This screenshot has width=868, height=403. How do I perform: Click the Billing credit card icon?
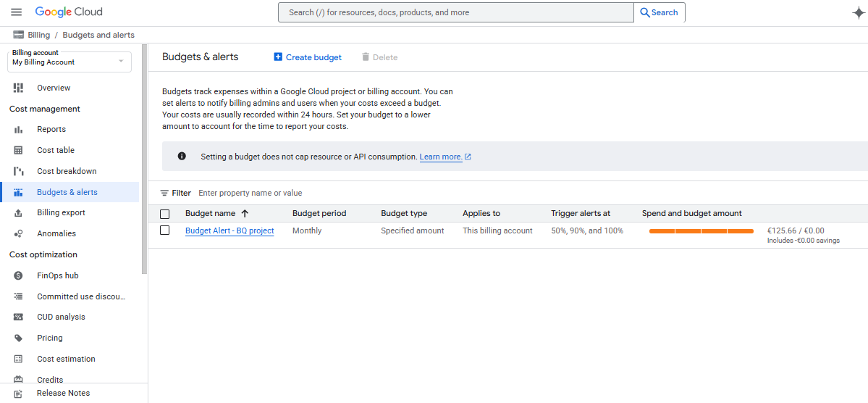pos(17,35)
